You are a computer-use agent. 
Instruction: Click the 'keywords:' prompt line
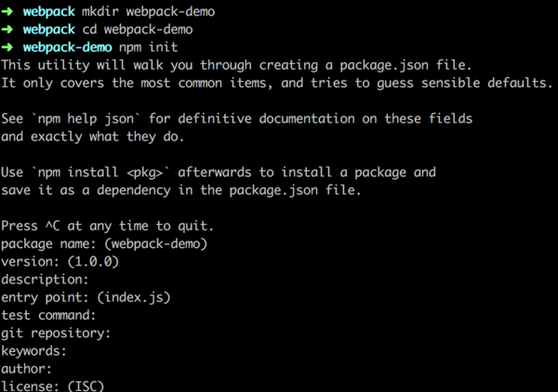[x=34, y=351]
